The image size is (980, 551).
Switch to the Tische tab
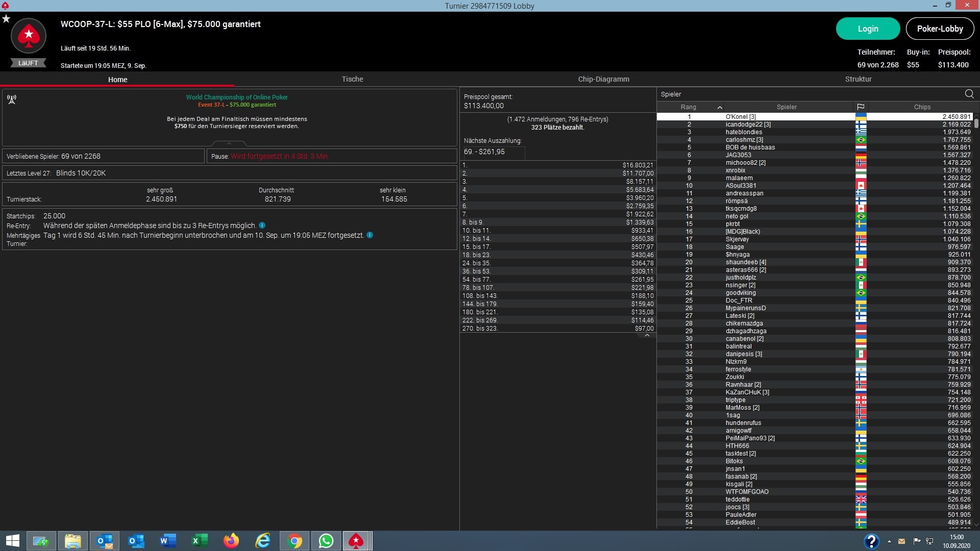click(352, 79)
